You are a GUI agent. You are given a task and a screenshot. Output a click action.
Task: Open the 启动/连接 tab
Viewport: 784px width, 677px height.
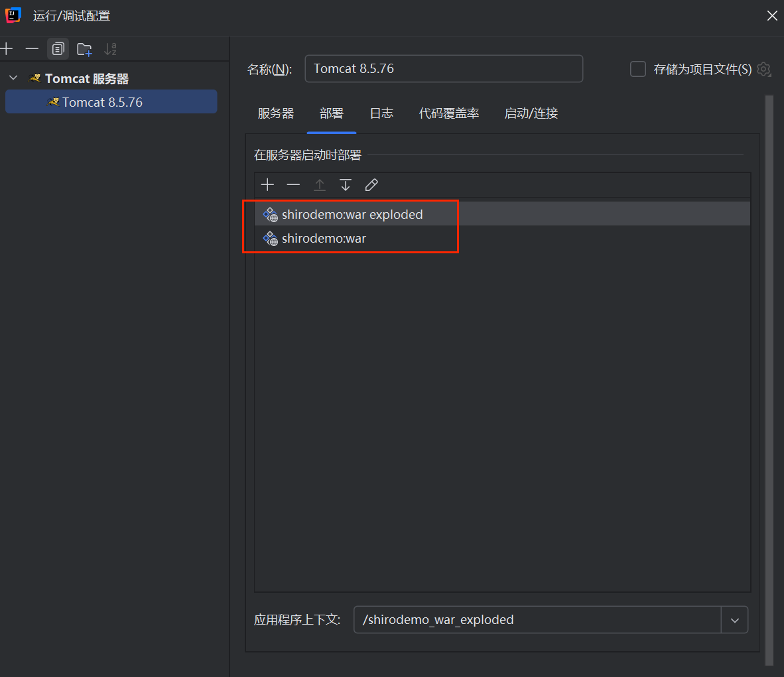[531, 113]
